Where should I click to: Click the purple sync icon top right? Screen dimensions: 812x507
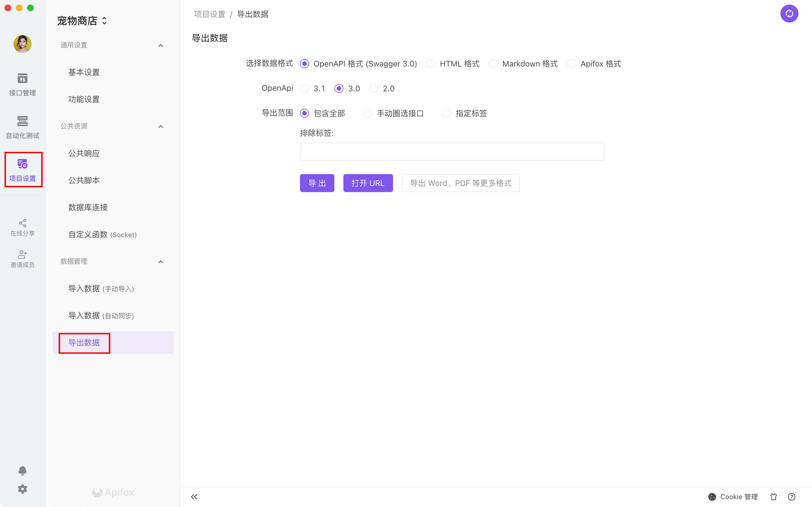(x=789, y=14)
